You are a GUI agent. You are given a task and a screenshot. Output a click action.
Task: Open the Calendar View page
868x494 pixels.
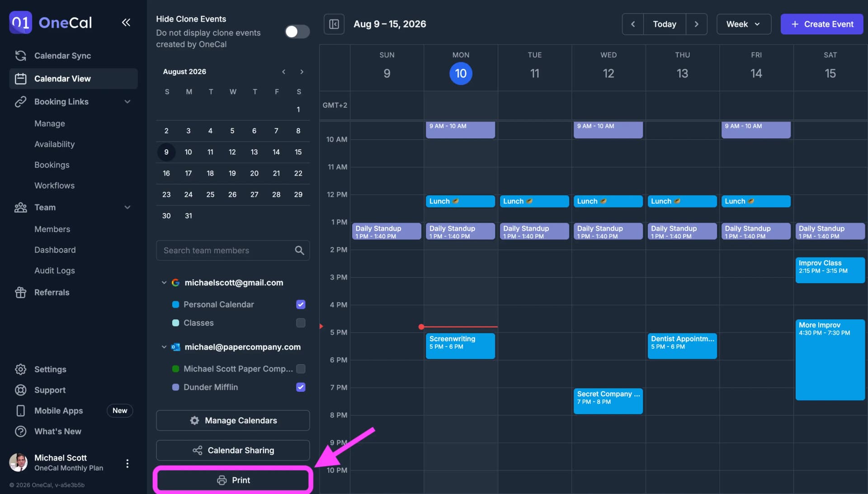click(x=73, y=79)
